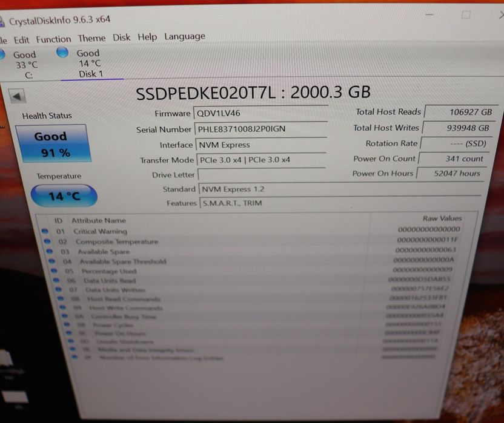The height and width of the screenshot is (423, 504).
Task: Select the Percentage Used attribute row
Action: [253, 271]
